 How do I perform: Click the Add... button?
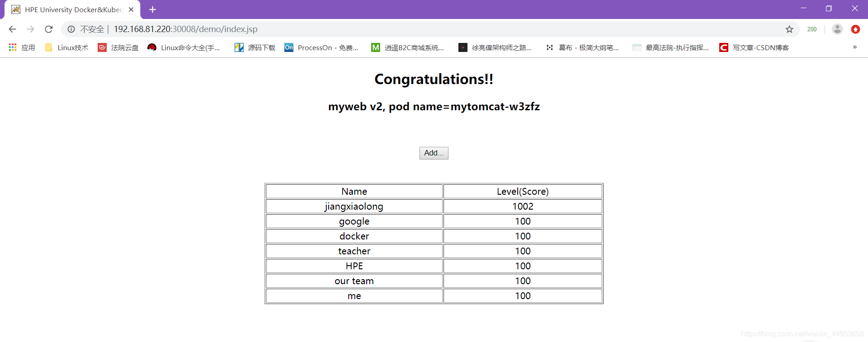[x=434, y=153]
